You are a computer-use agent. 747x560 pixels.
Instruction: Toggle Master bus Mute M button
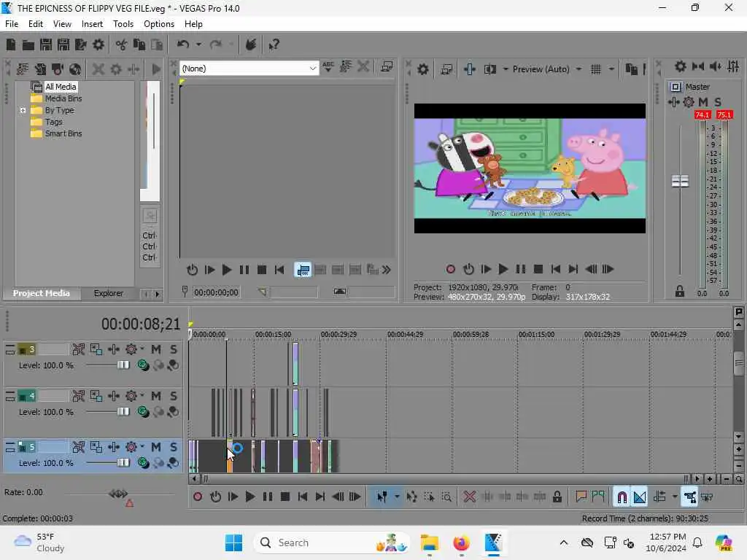(703, 102)
